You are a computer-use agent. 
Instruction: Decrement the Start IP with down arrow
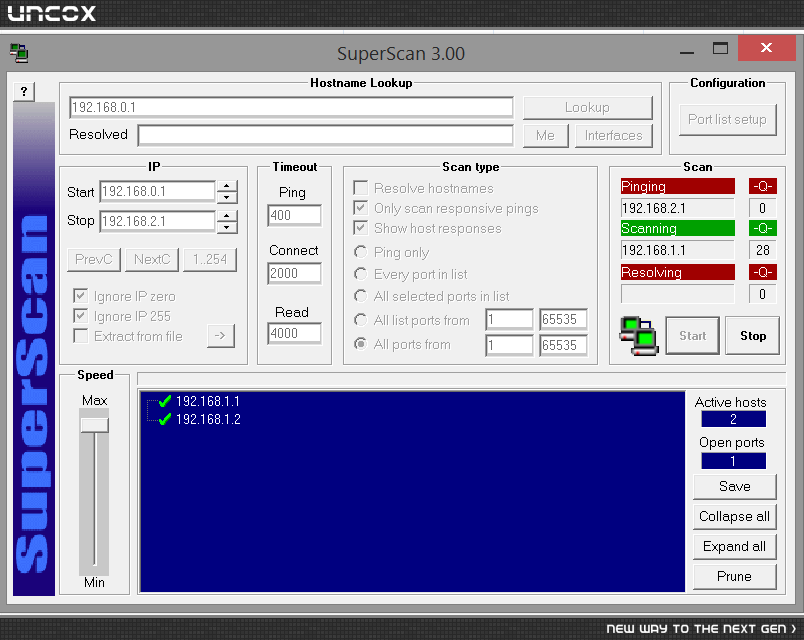coord(227,197)
